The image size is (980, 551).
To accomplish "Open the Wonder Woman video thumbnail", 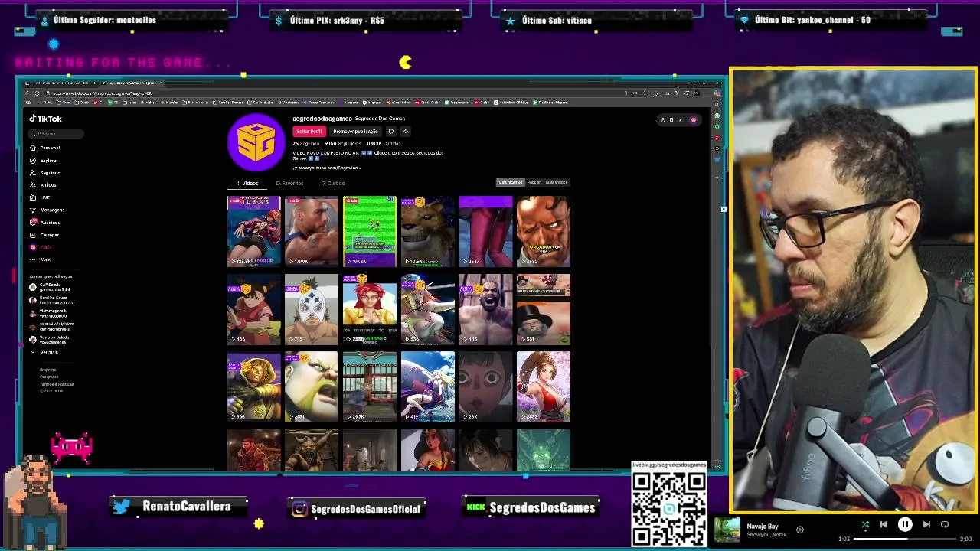I will pyautogui.click(x=428, y=450).
